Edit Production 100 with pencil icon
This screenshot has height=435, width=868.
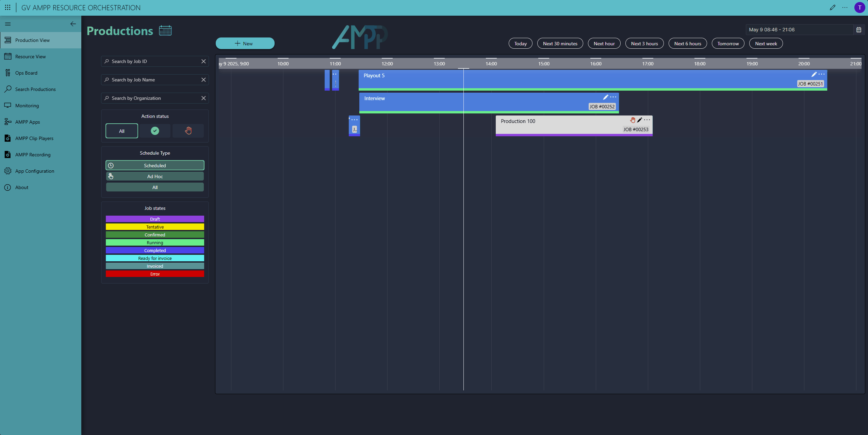point(640,120)
